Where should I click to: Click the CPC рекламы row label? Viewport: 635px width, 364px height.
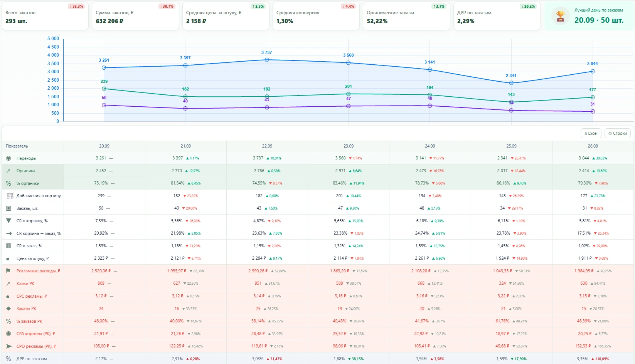click(x=32, y=296)
